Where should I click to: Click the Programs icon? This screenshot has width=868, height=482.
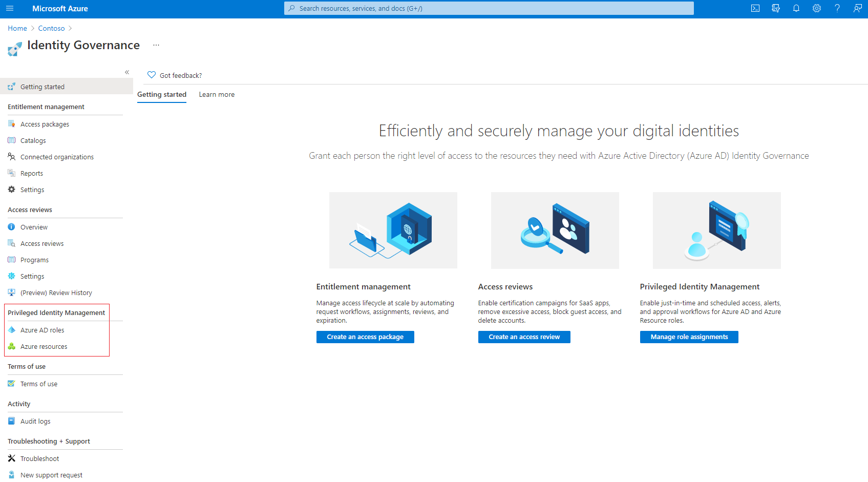click(x=12, y=260)
